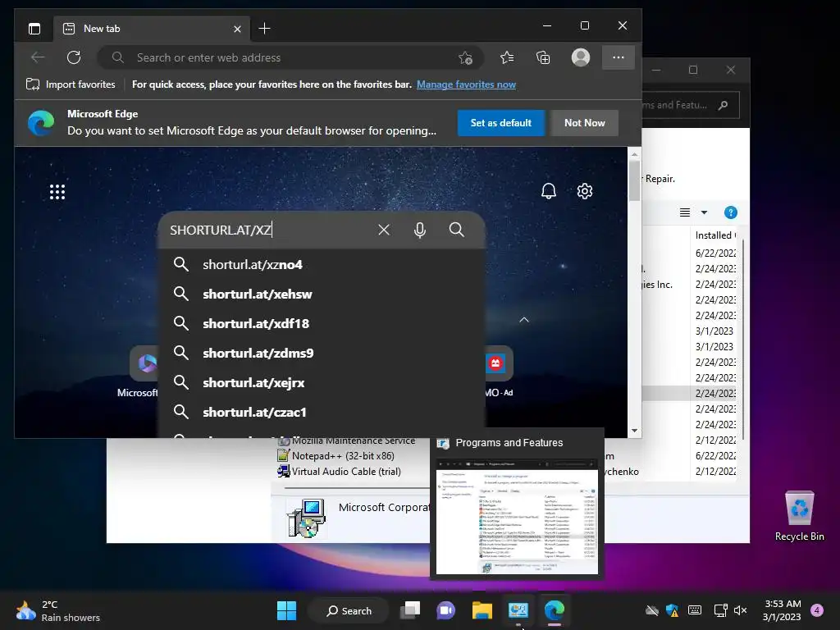Refresh the Edge page
The width and height of the screenshot is (840, 630).
(x=74, y=57)
